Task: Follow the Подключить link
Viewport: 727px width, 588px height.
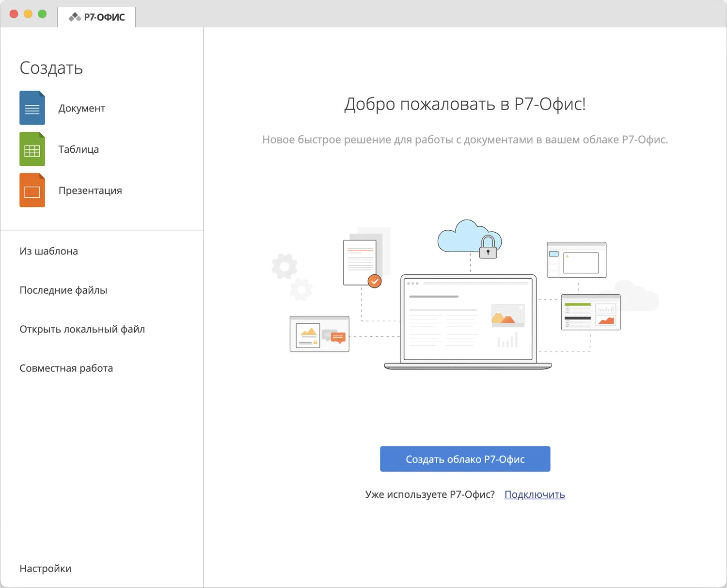Action: 535,494
